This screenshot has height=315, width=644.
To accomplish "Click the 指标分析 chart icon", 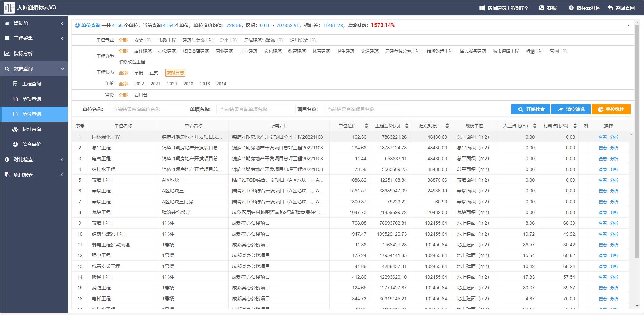I will 7,54.
